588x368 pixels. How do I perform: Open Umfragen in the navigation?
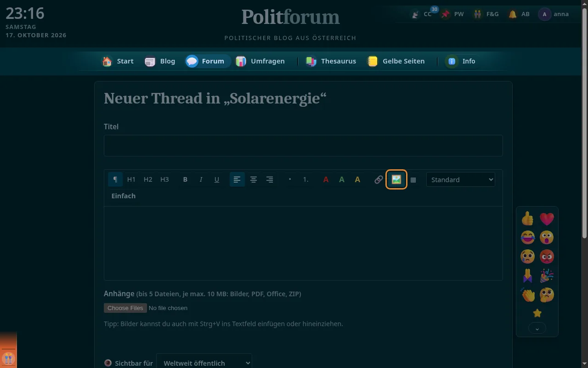pos(260,61)
